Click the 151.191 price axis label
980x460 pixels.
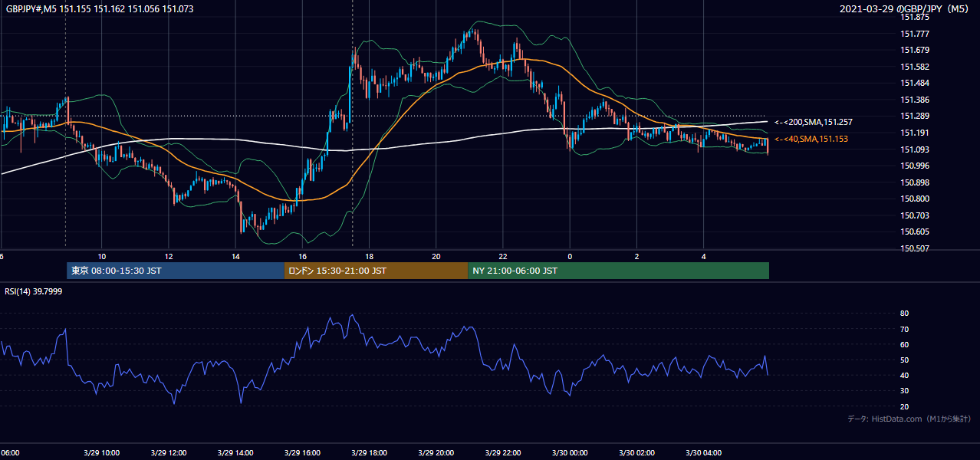click(915, 133)
